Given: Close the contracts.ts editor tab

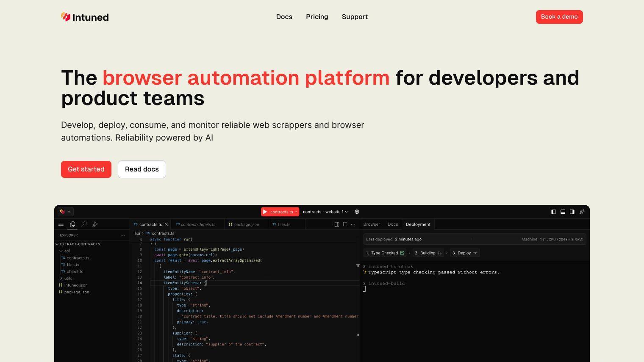Looking at the screenshot, I should point(167,224).
